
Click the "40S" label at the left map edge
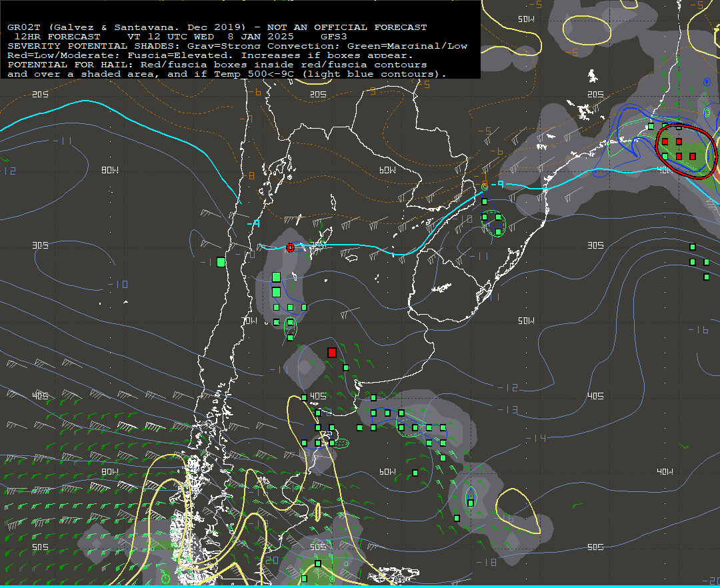[40, 396]
